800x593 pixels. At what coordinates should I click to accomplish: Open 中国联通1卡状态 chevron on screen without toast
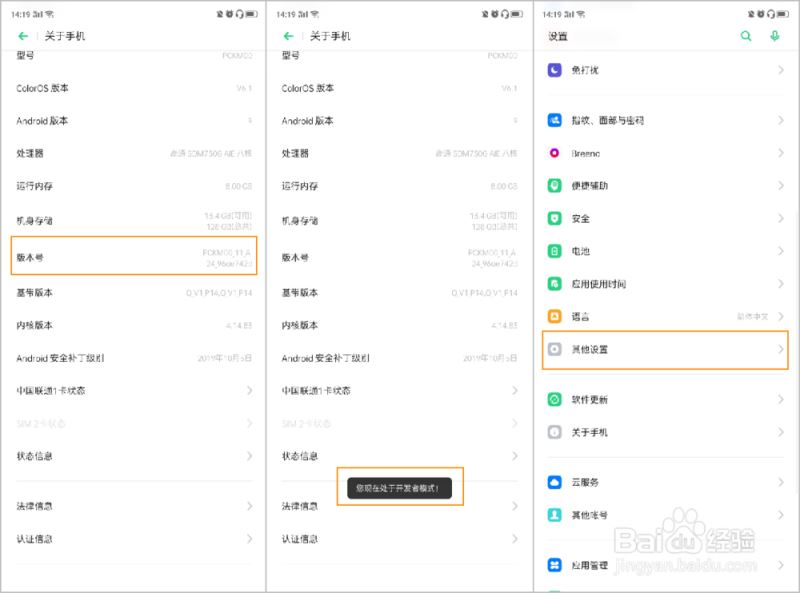click(249, 390)
